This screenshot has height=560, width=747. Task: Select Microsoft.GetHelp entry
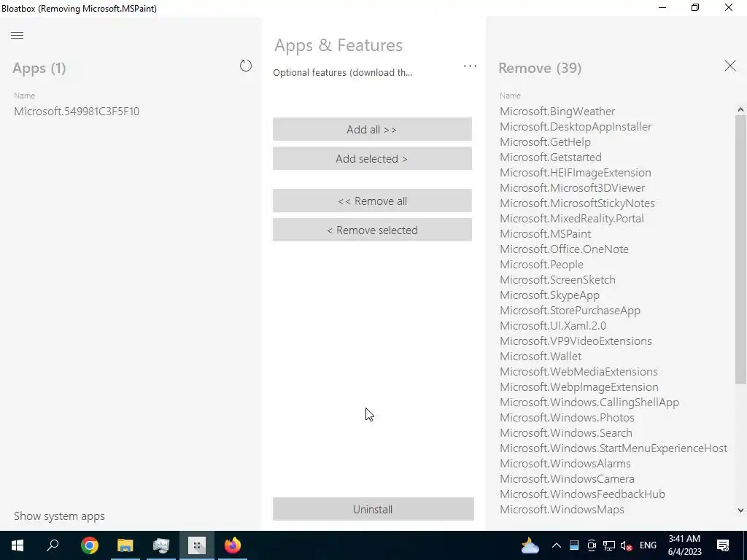pyautogui.click(x=545, y=142)
